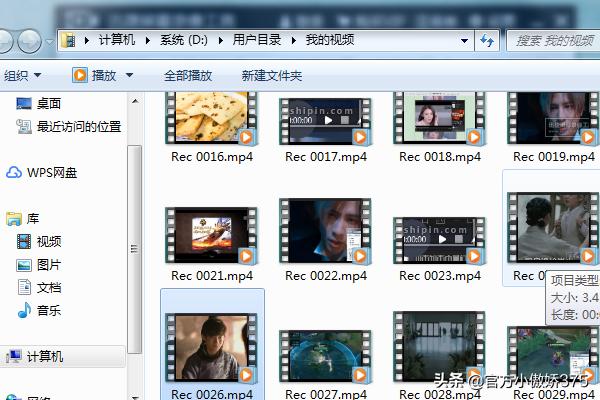
Task: Click the Rec 0017.mp4 file name
Action: 326,157
